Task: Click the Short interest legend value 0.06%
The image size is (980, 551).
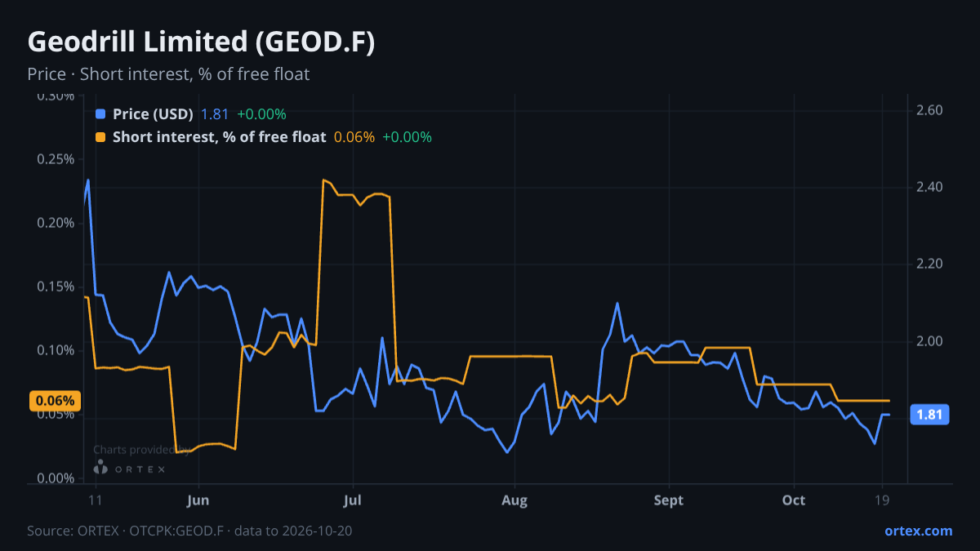Action: click(x=354, y=137)
